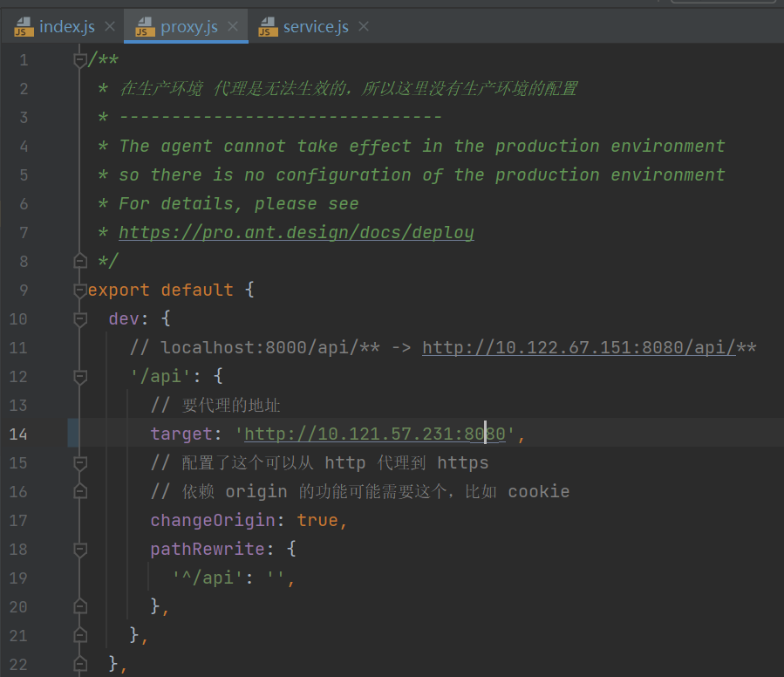784x677 pixels.
Task: Close the service.js tab
Action: click(x=363, y=26)
